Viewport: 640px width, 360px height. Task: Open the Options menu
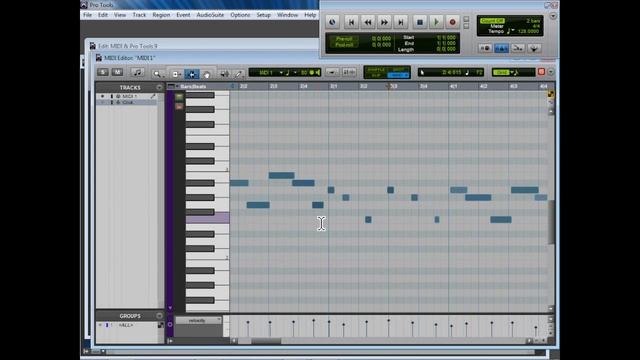click(x=240, y=15)
